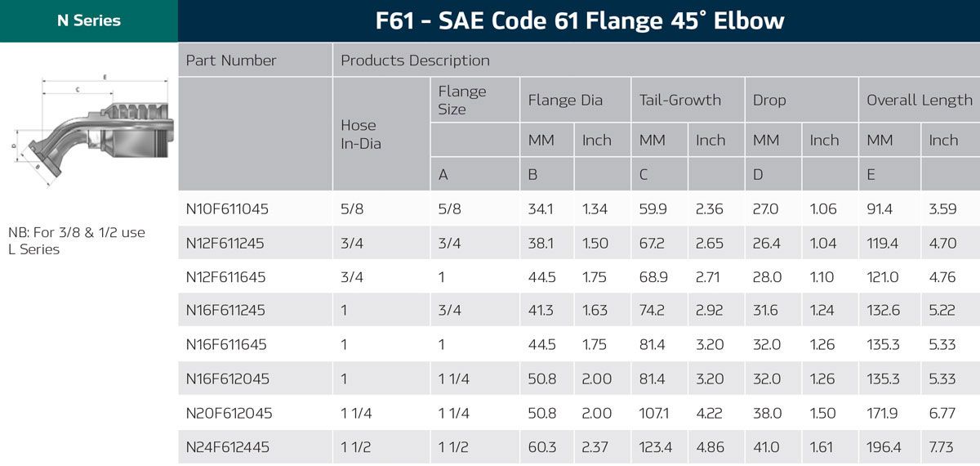The image size is (980, 466).
Task: Click the F61 SAE Code 61 title banner
Action: (579, 21)
